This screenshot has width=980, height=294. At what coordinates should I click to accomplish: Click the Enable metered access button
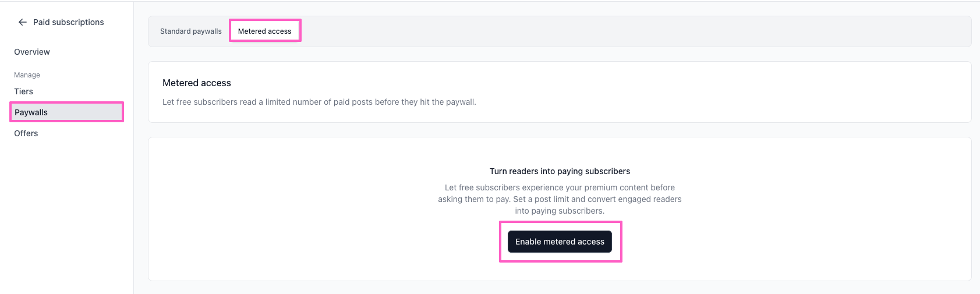560,242
